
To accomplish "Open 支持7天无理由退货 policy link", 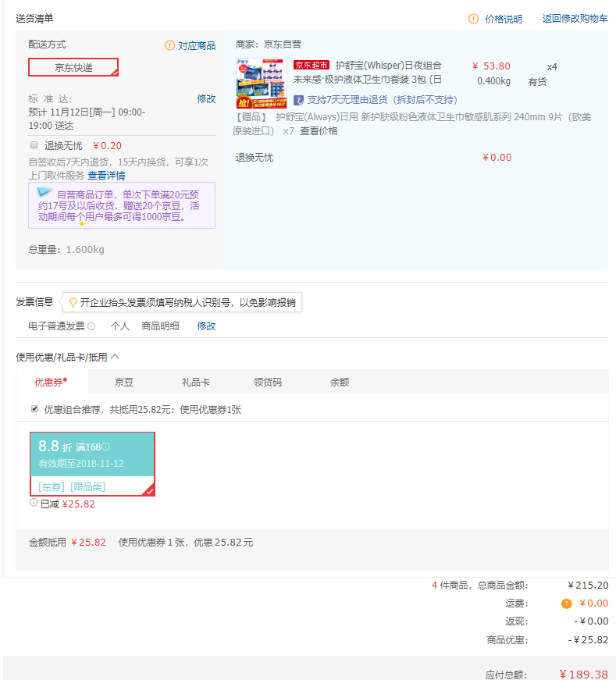I will tap(383, 100).
